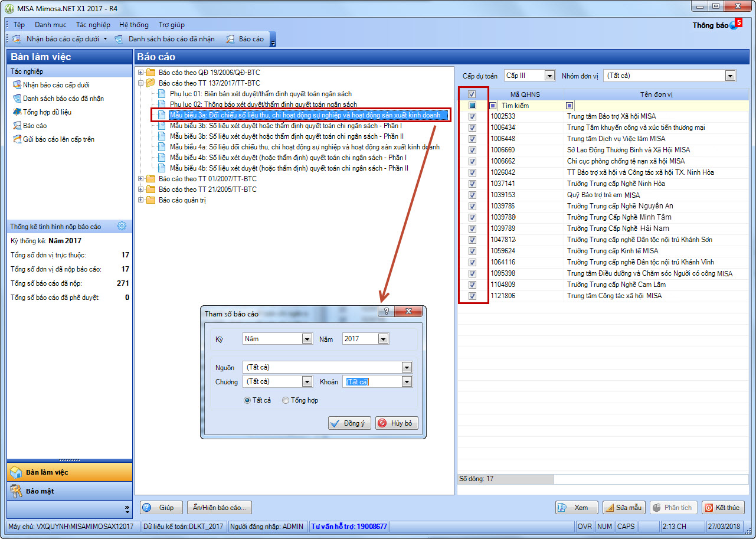Screen dimensions: 756x539
Task: Uncheck unit 1006448 Trung tâm Dịch vụ Việc làm
Action: click(x=472, y=139)
